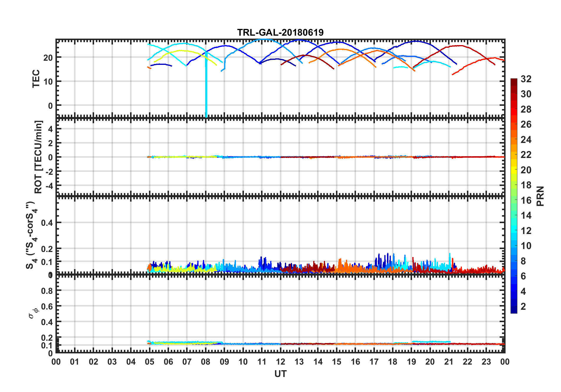The width and height of the screenshot is (561, 392).
Task: Click the TEC axis tick label 0
Action: 50,106
